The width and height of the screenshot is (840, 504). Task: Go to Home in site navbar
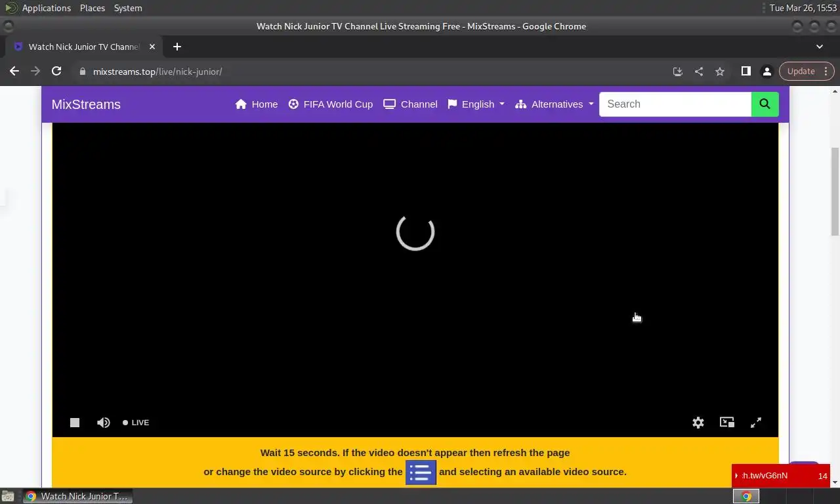257,104
